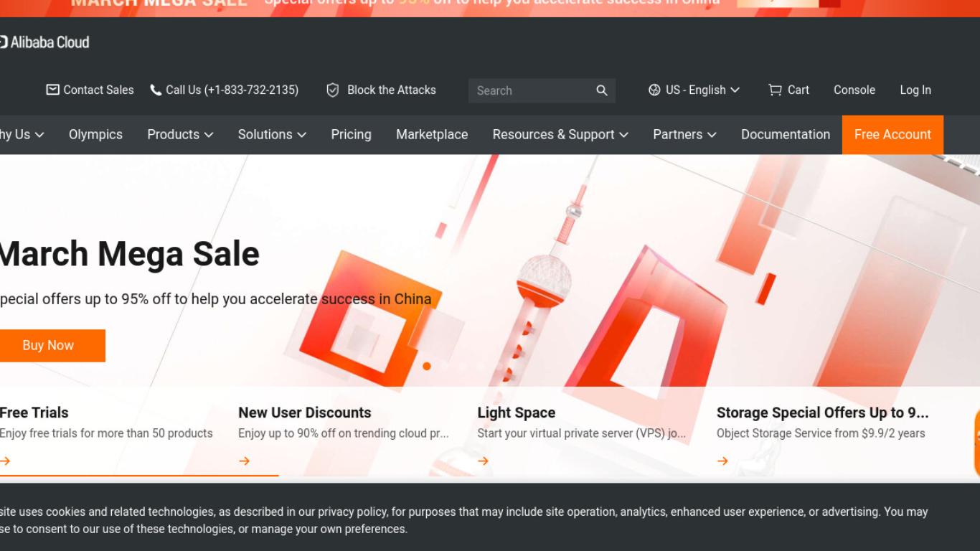Image resolution: width=980 pixels, height=551 pixels.
Task: Click the cookie policy notice text
Action: (463, 520)
